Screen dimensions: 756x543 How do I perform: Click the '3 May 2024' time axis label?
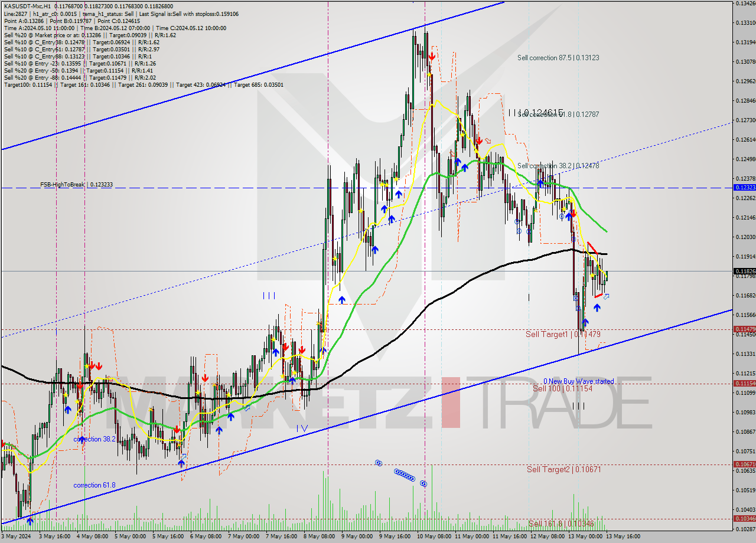(16, 537)
